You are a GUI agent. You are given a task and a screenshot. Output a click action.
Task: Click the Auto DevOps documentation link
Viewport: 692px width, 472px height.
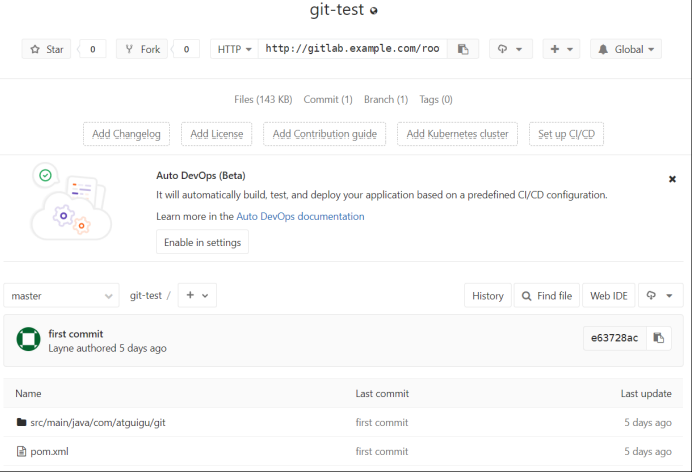(x=300, y=216)
